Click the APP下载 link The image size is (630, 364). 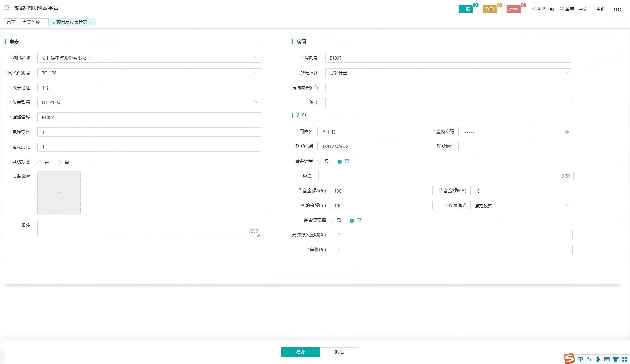coord(545,8)
